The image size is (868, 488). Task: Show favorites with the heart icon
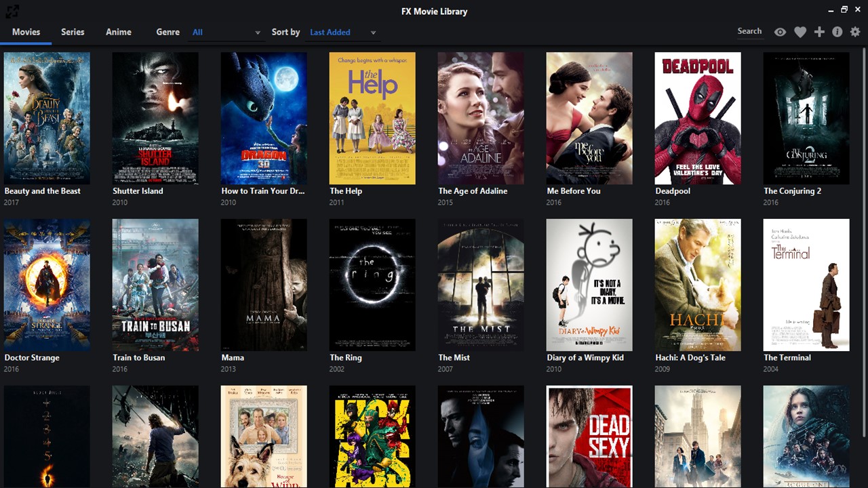tap(800, 32)
